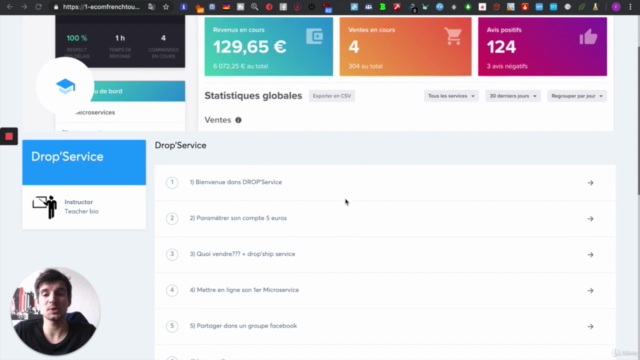This screenshot has width=640, height=360.
Task: Click the 1 h temps de réponse stat
Action: tap(120, 46)
